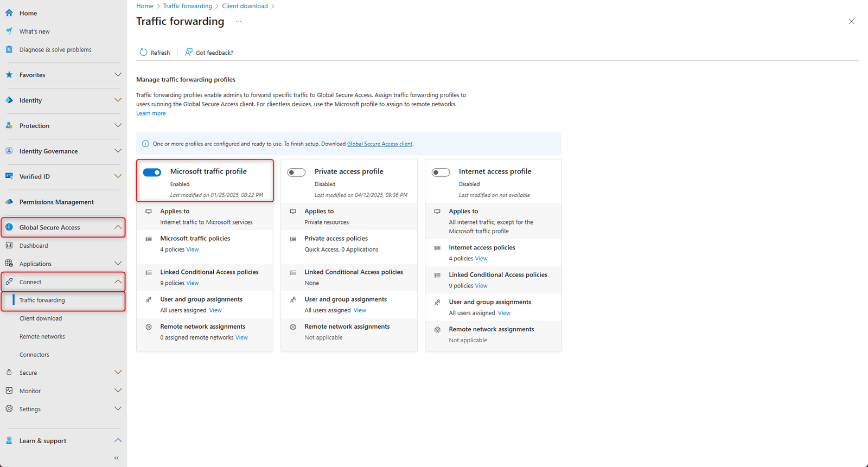Click the Secure lock icon
This screenshot has height=467, width=868.
pos(9,373)
